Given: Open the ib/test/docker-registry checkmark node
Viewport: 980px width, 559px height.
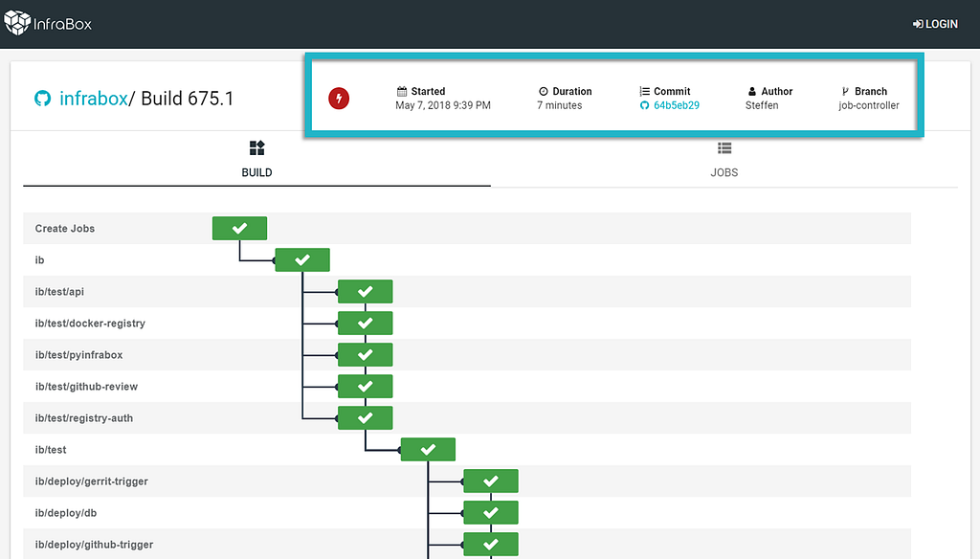Looking at the screenshot, I should coord(365,324).
